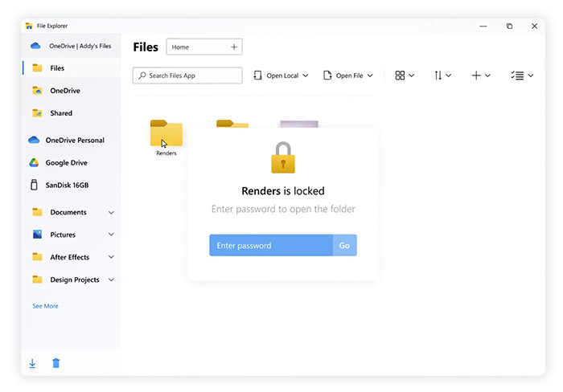Expand the Pictures chevron
This screenshot has width=563, height=392.
point(111,235)
